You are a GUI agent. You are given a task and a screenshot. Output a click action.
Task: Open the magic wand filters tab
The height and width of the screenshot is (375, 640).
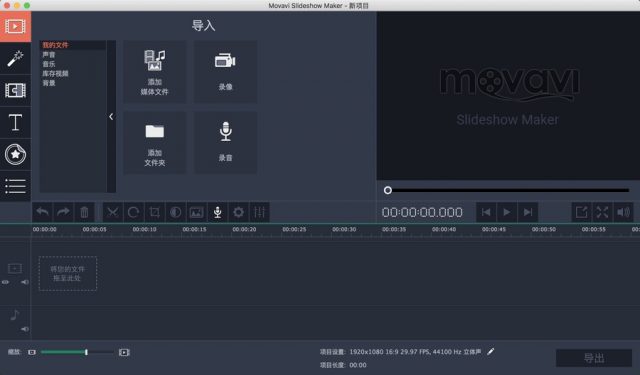15,58
